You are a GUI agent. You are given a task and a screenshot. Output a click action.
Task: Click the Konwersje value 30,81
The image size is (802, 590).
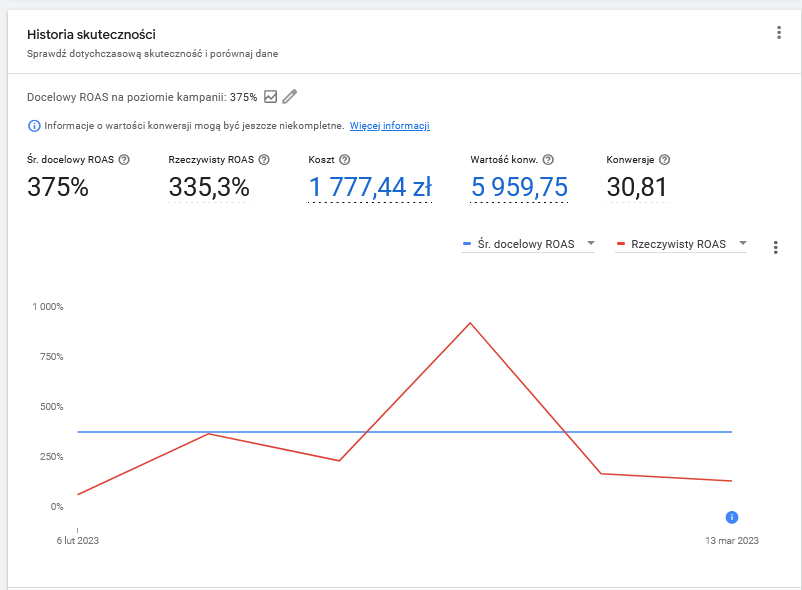pyautogui.click(x=637, y=187)
